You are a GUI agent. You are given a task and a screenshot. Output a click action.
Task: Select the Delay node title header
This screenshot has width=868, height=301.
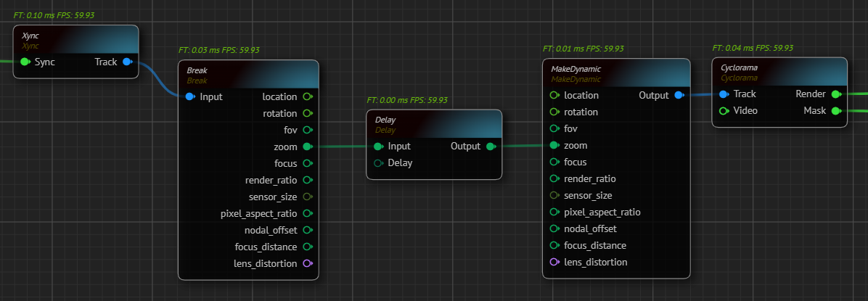pos(434,124)
